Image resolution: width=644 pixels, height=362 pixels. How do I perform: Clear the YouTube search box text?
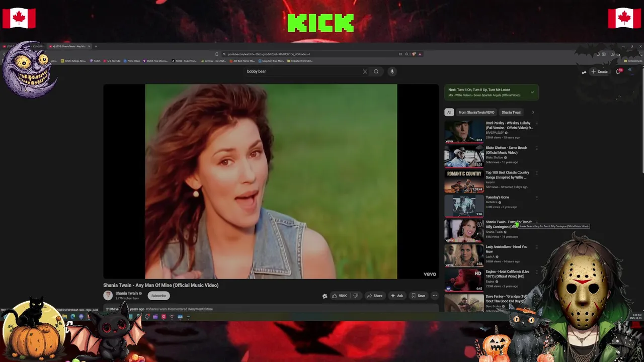pyautogui.click(x=365, y=71)
